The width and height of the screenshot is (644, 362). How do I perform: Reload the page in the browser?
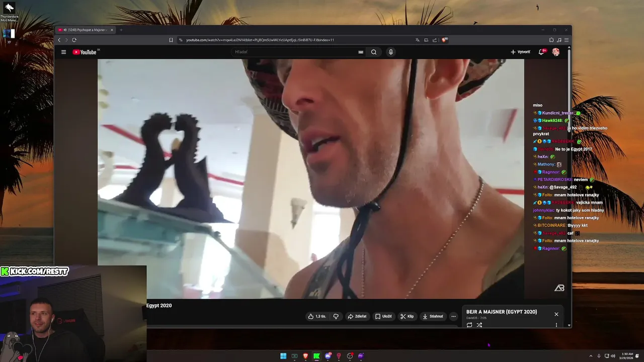(74, 40)
